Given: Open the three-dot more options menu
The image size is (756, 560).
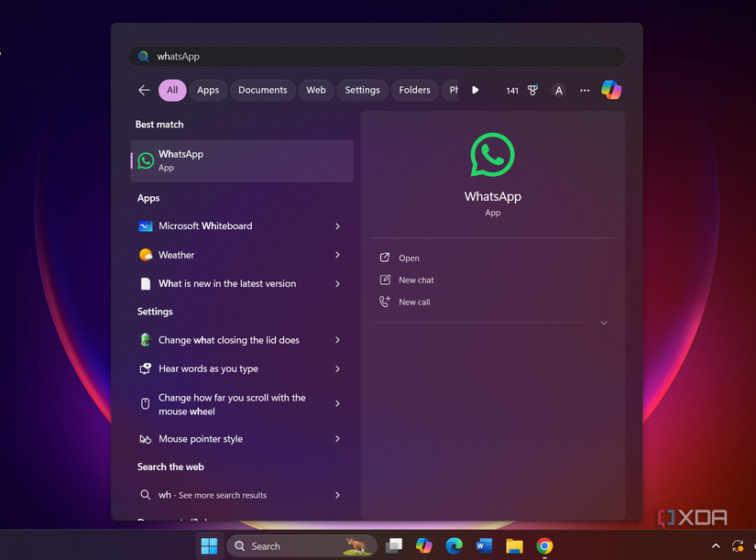Looking at the screenshot, I should coord(585,90).
